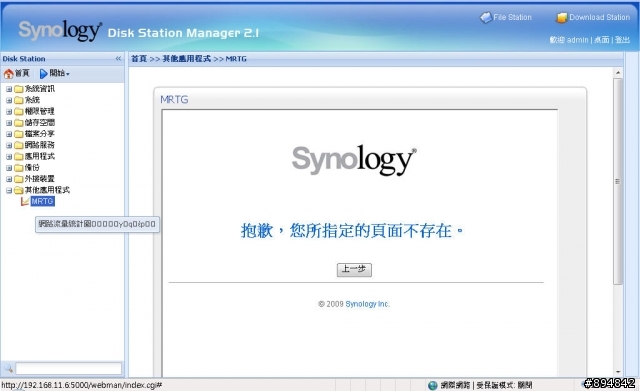Expand the 備份 folder node
The width and height of the screenshot is (640, 391).
[9, 168]
